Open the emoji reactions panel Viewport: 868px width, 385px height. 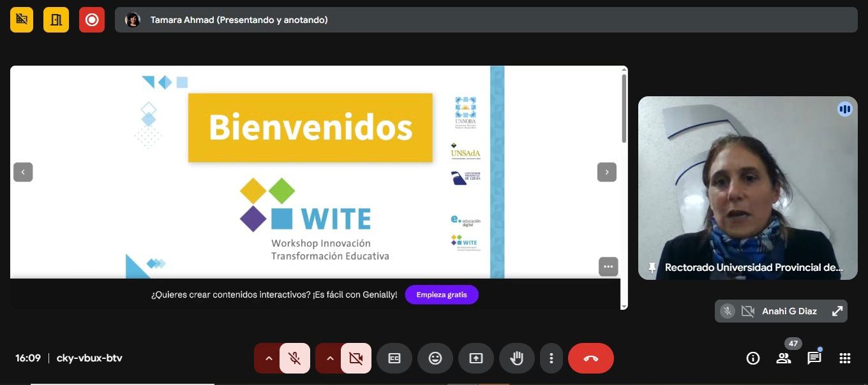(435, 358)
